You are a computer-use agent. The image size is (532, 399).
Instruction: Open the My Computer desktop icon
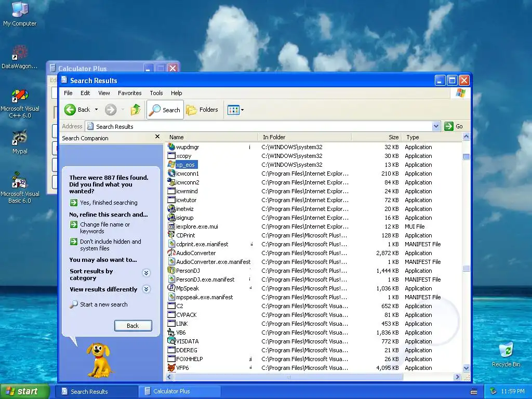click(x=20, y=14)
